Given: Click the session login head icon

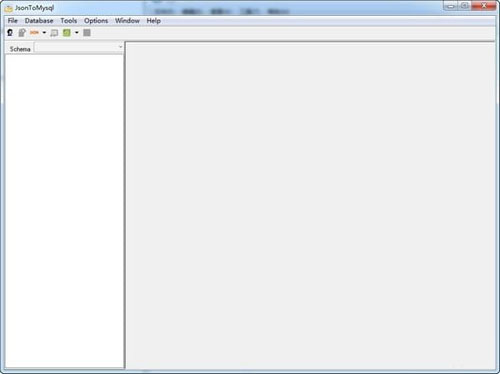Looking at the screenshot, I should click(x=10, y=33).
